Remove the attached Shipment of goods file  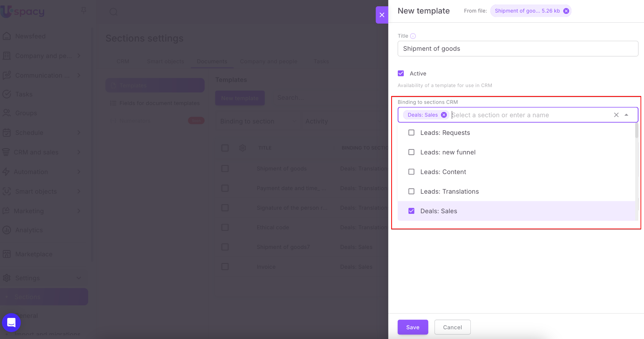click(x=566, y=11)
